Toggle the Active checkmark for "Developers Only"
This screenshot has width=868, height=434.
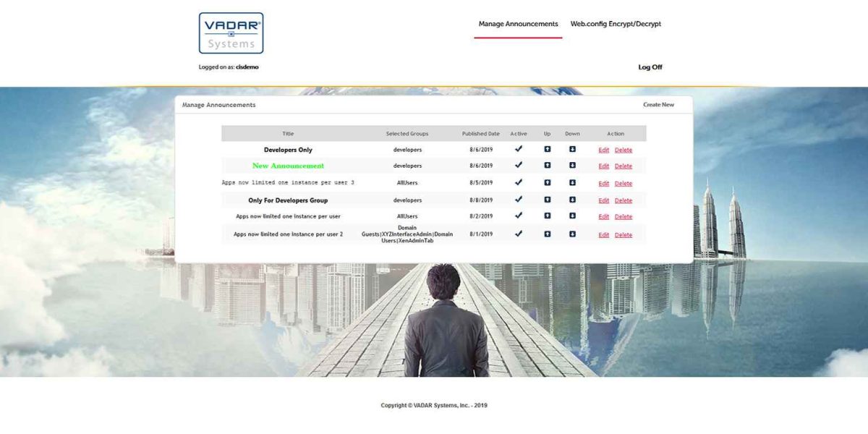pyautogui.click(x=519, y=150)
